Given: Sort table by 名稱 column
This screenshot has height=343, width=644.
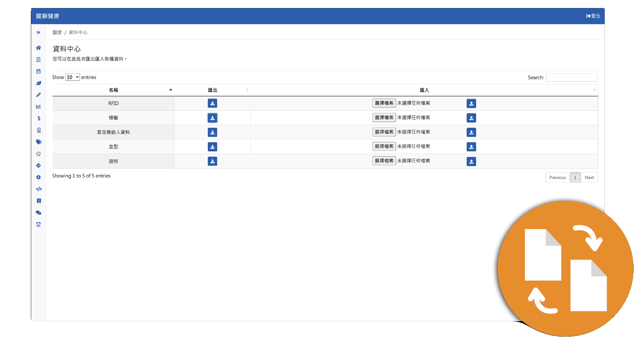Looking at the screenshot, I should [113, 90].
